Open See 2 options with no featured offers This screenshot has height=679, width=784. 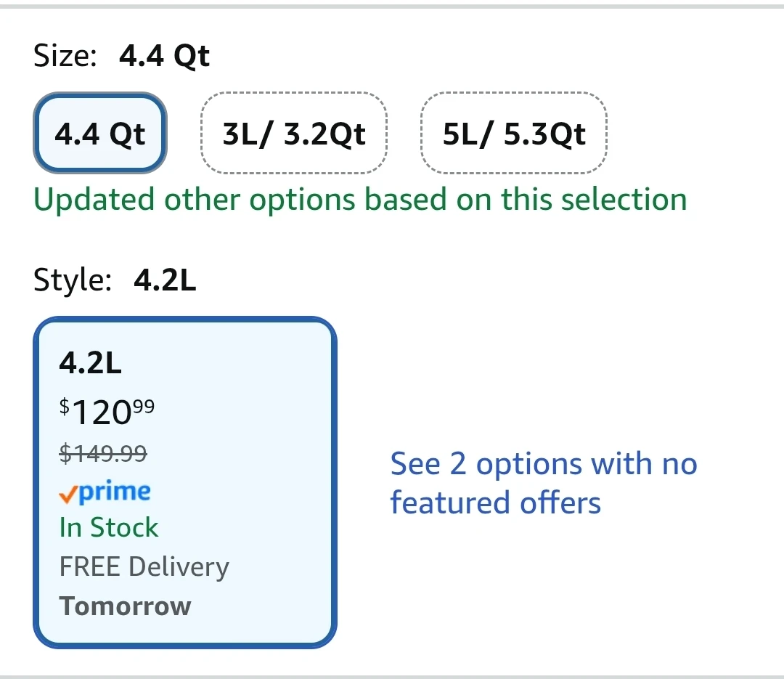(543, 483)
